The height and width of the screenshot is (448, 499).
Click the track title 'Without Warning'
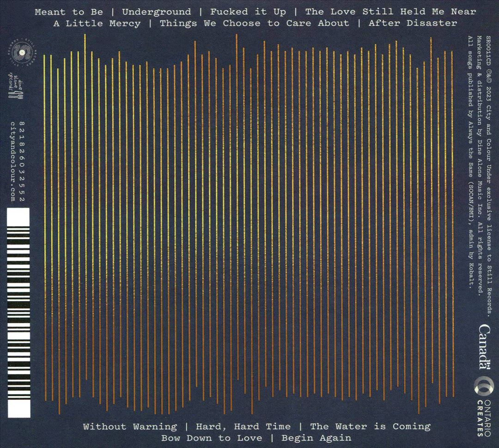[x=130, y=427]
